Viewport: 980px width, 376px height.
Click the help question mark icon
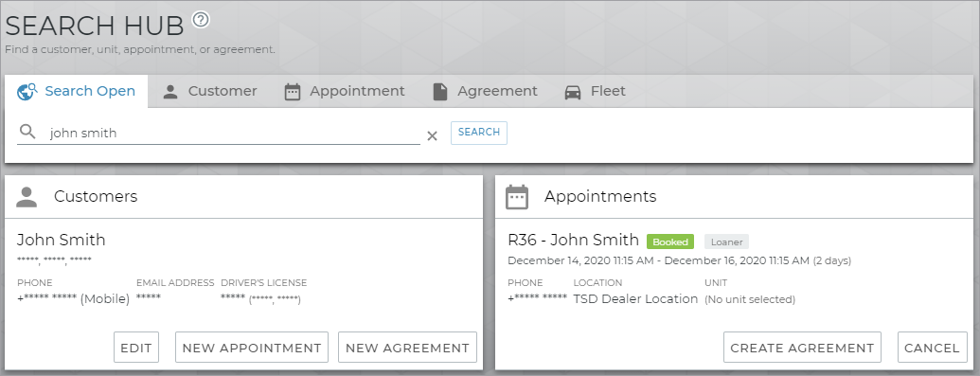pyautogui.click(x=201, y=19)
